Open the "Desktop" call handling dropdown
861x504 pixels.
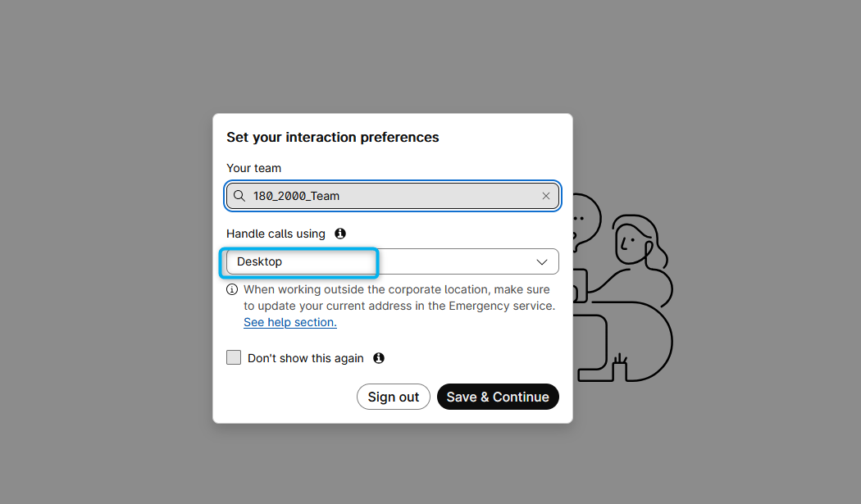[x=392, y=262]
